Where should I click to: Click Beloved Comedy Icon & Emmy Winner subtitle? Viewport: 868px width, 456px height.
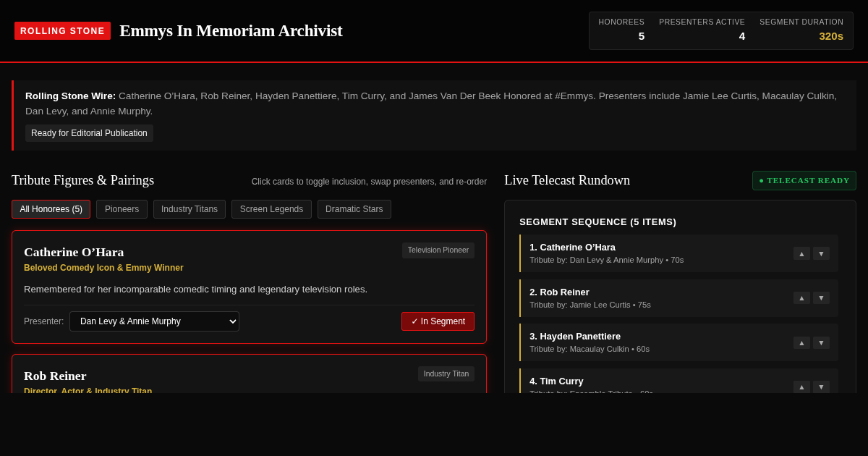(103, 268)
